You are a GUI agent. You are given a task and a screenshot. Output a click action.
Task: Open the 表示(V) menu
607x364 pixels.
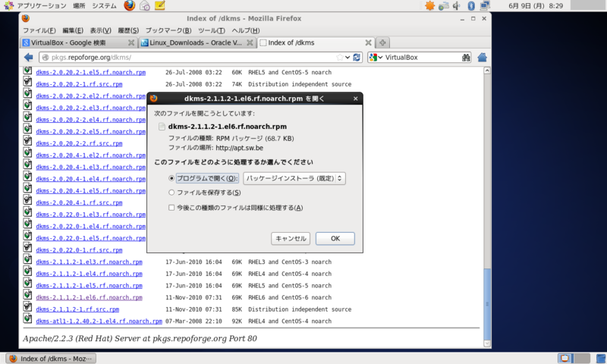click(x=101, y=30)
